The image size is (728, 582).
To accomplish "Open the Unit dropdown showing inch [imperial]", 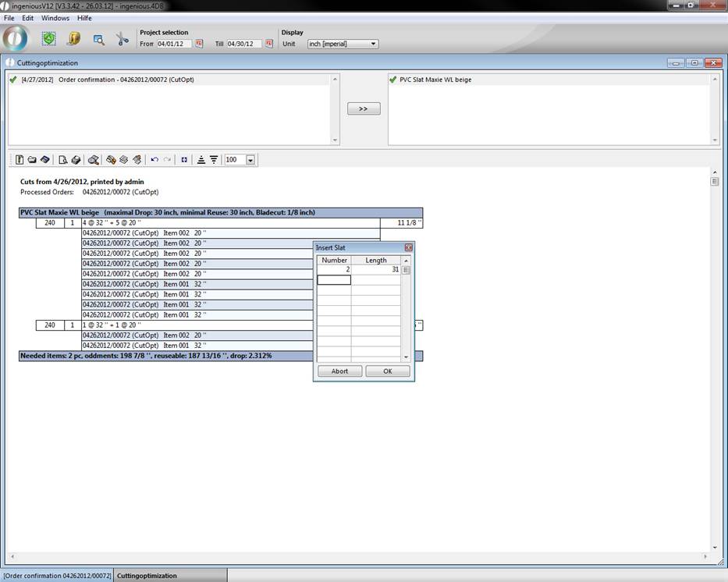I will 343,44.
